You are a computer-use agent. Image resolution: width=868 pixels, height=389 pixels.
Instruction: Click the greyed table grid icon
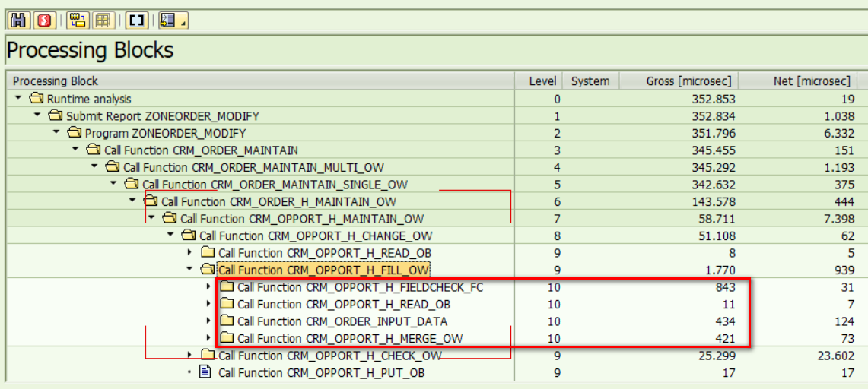(x=103, y=21)
